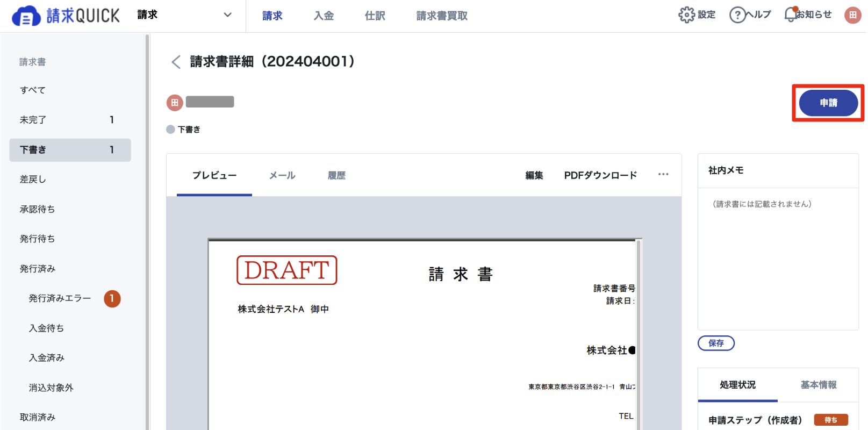This screenshot has height=430, width=868.
Task: Click the 申請 button
Action: pos(828,103)
